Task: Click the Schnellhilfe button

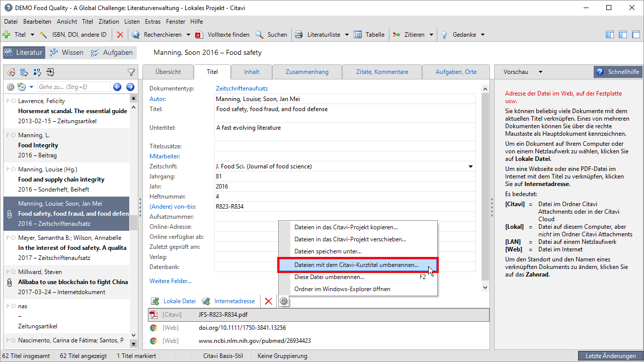Action: point(618,72)
